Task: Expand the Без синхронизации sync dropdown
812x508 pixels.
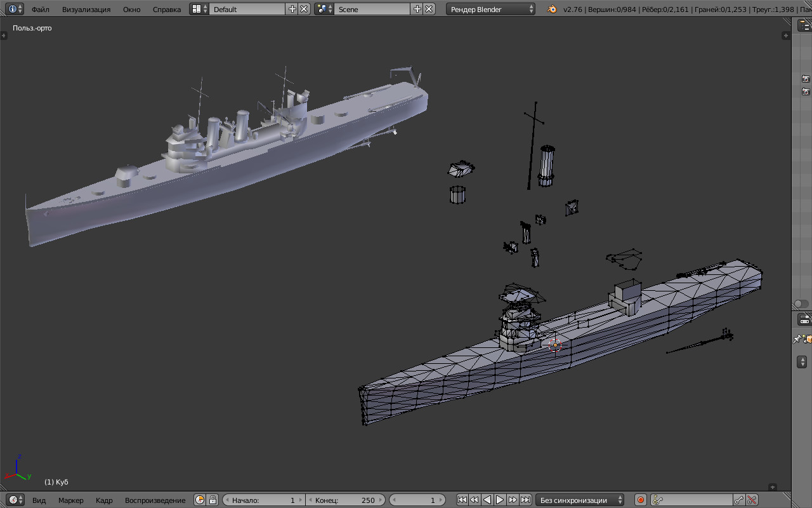Action: [580, 500]
